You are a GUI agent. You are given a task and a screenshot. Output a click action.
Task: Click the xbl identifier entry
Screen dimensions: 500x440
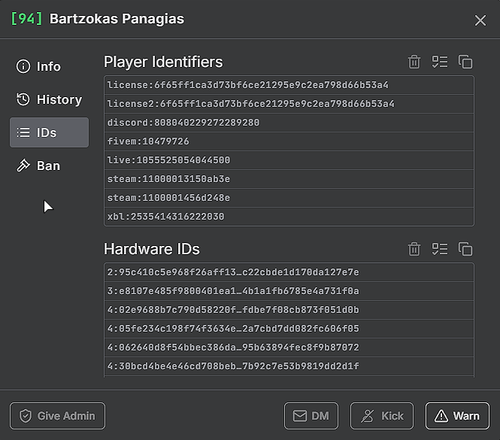289,217
